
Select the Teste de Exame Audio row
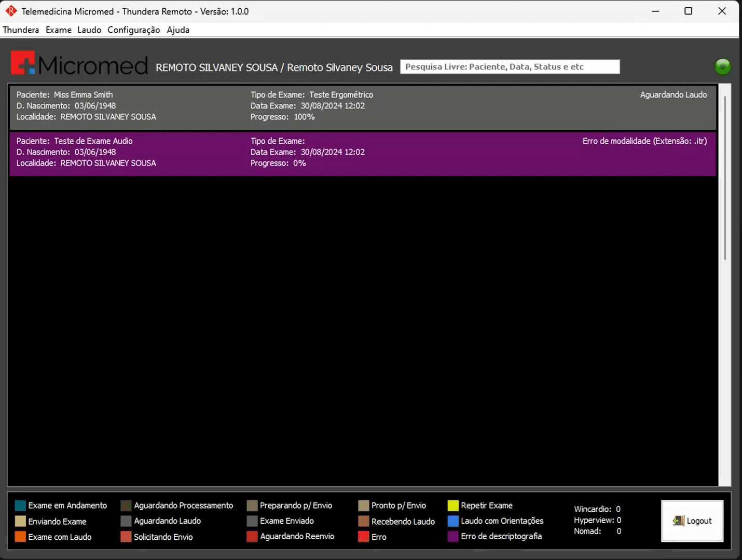click(363, 153)
